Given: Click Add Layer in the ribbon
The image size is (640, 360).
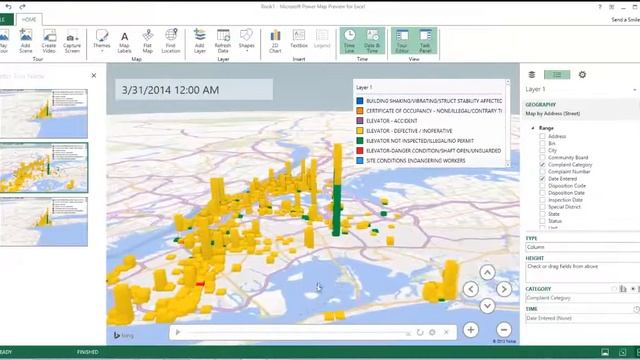Looking at the screenshot, I should tap(200, 41).
